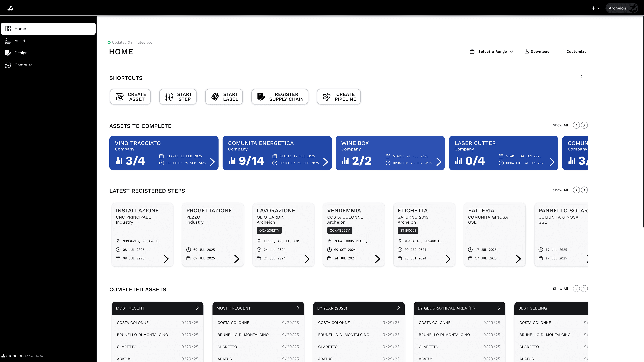
Task: Advance the Latest Registered Steps carousel forward
Action: 584,190
